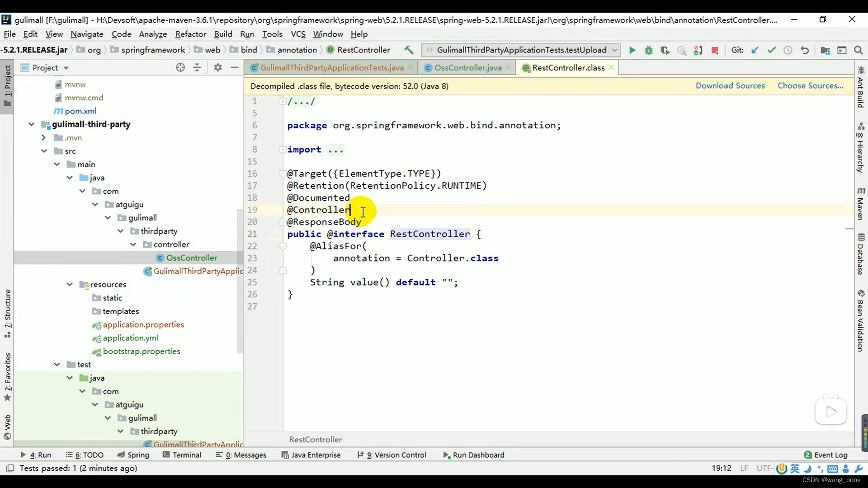
Task: Open the Refactor menu
Action: 190,34
